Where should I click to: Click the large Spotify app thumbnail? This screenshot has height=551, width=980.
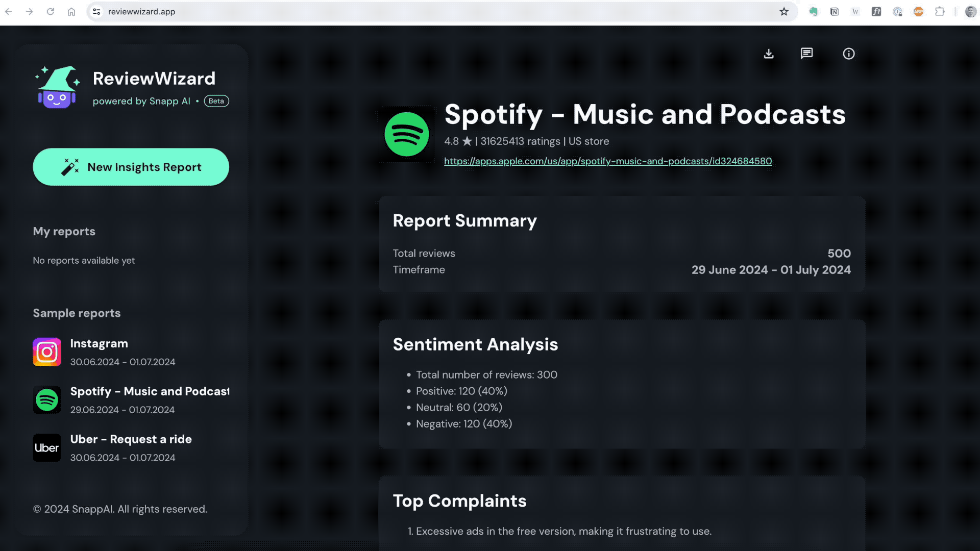[x=406, y=134]
